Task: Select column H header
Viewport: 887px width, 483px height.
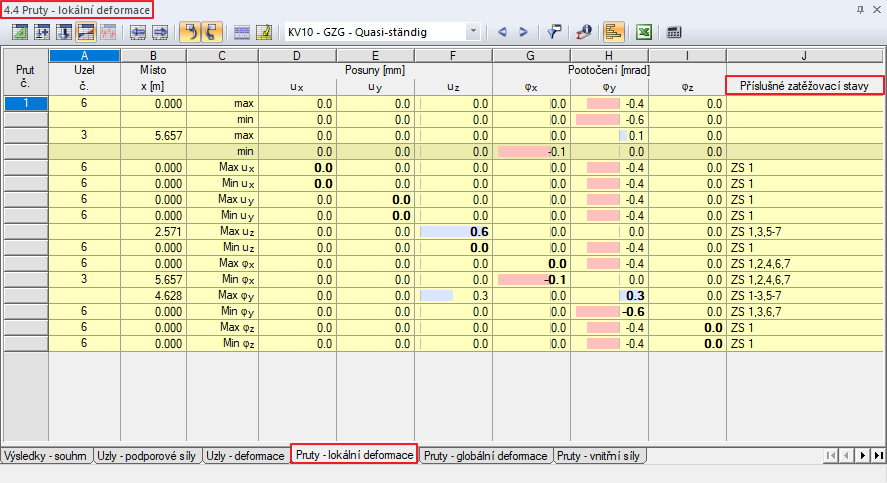Action: tap(609, 55)
